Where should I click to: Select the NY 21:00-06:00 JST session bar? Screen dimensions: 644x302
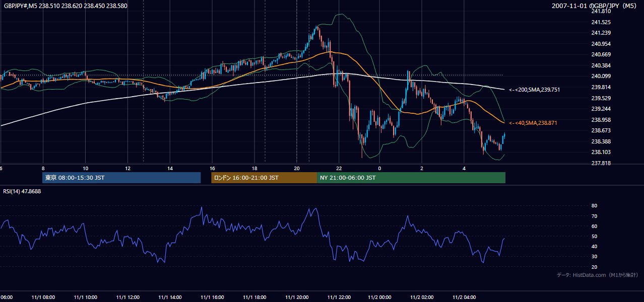coord(411,178)
